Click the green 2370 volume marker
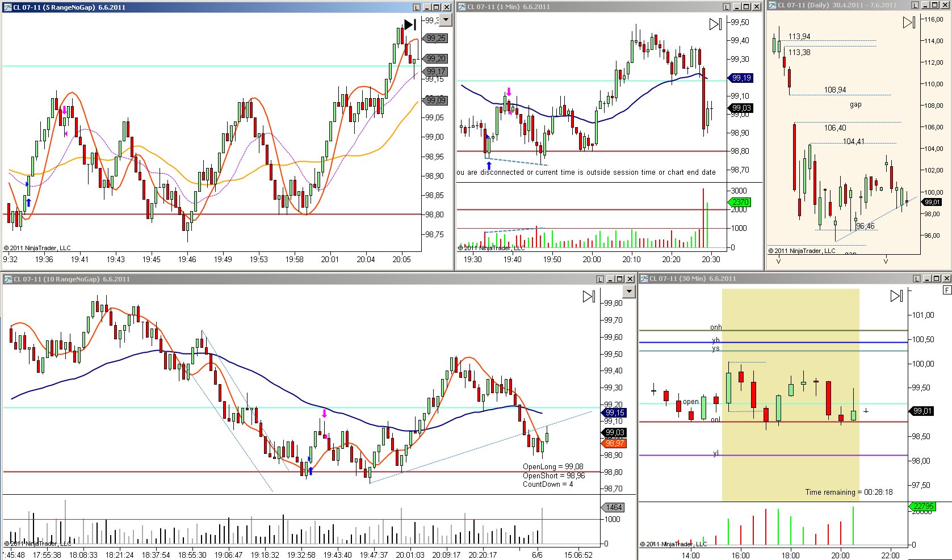952x560 pixels. point(740,202)
